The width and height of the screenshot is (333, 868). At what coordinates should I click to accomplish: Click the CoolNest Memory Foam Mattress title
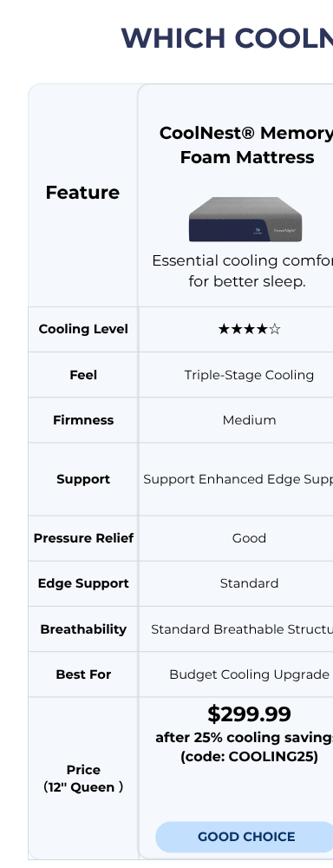pos(246,145)
